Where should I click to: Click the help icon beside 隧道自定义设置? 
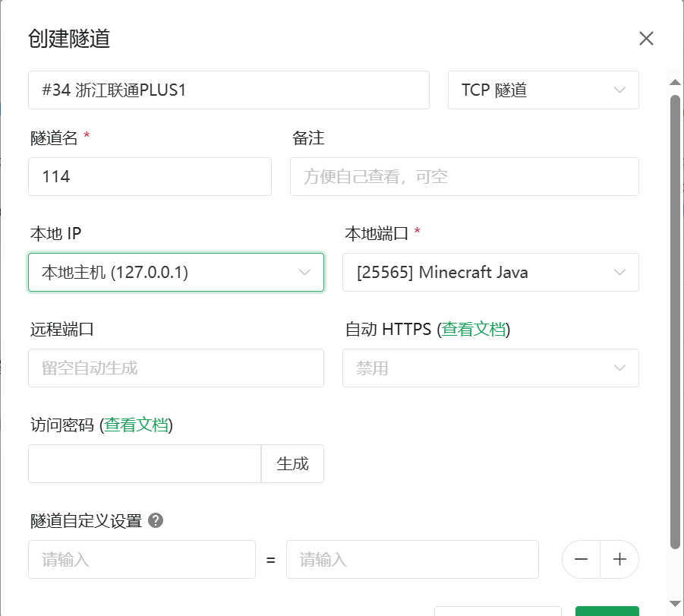[156, 520]
